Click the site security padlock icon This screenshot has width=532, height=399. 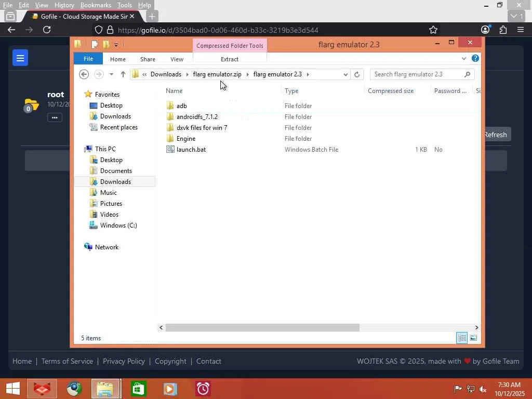(x=110, y=30)
